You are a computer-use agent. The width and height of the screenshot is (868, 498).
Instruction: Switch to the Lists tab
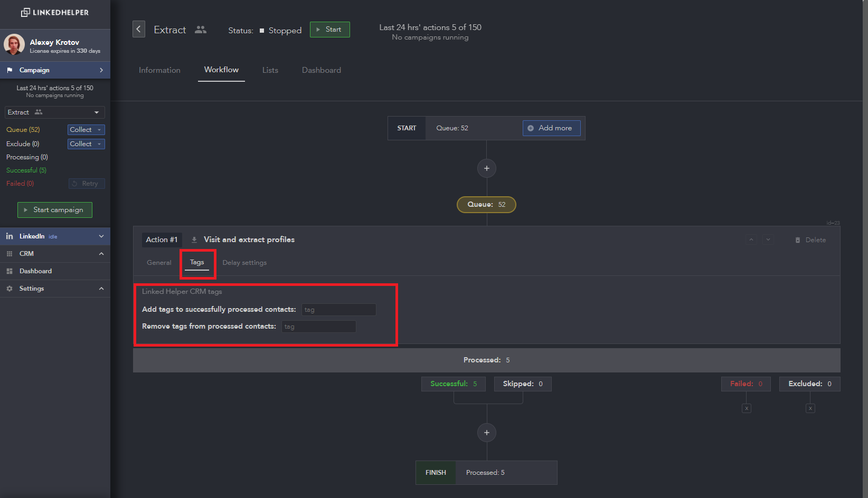(x=270, y=70)
